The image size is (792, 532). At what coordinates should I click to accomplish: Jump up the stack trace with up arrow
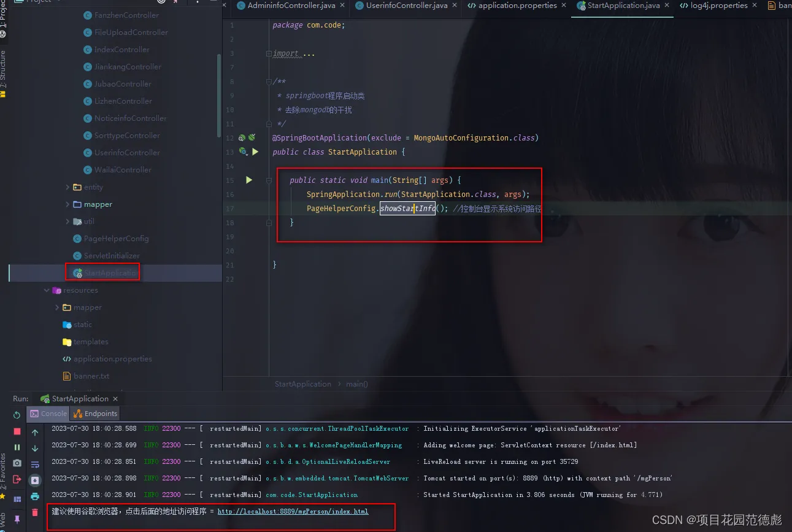coord(35,433)
